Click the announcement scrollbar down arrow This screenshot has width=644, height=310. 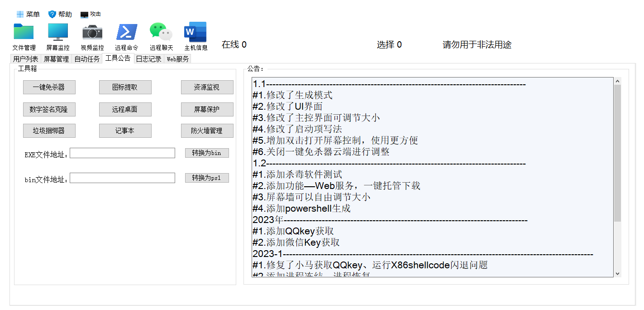click(617, 273)
